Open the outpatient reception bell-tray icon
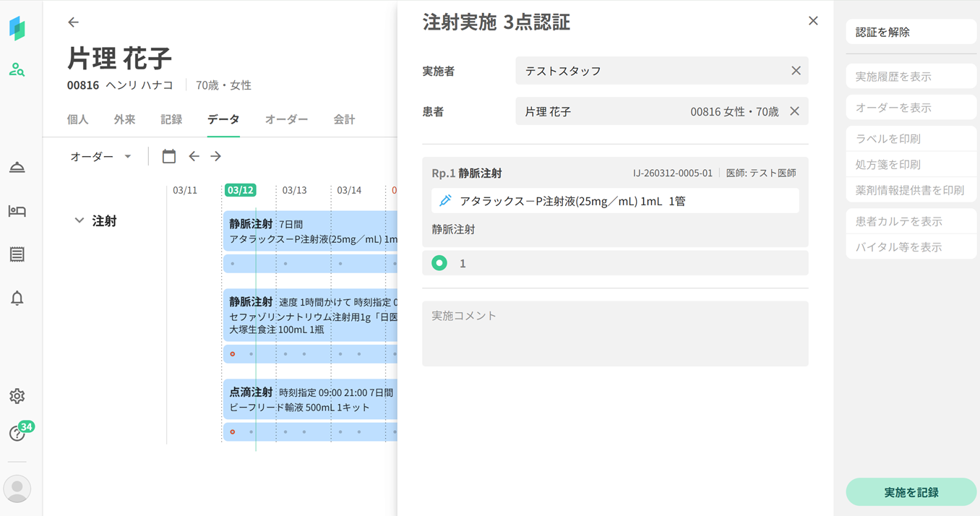Image resolution: width=980 pixels, height=516 pixels. pyautogui.click(x=17, y=168)
